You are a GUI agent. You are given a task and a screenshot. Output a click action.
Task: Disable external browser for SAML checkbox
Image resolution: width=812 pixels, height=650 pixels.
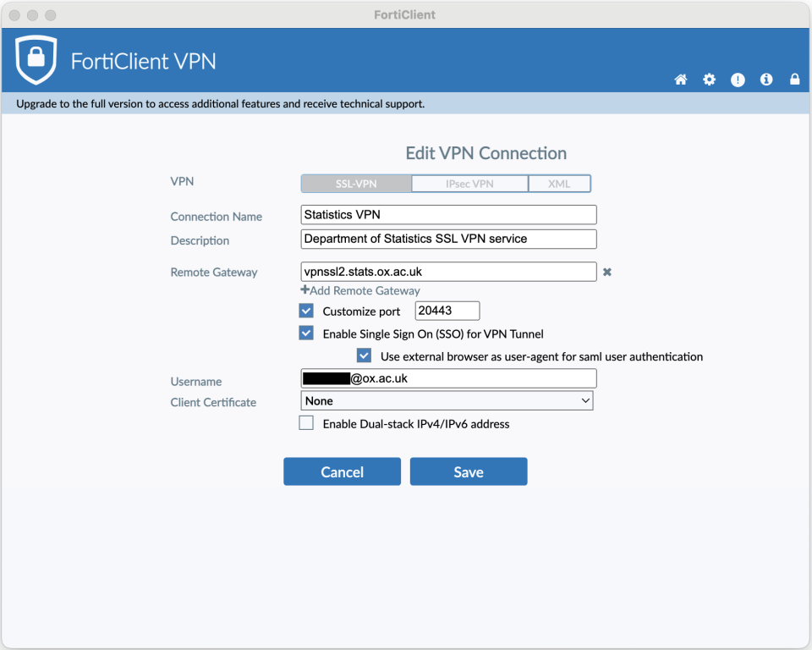pos(364,356)
